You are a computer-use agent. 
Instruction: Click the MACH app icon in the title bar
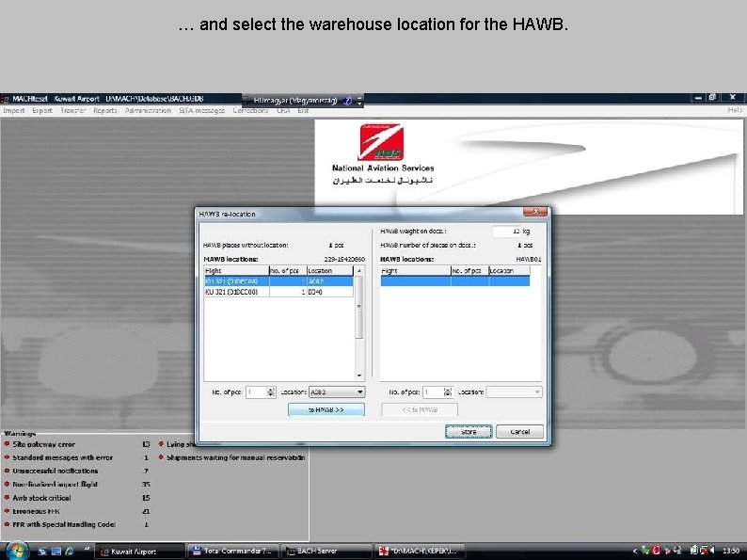6,99
